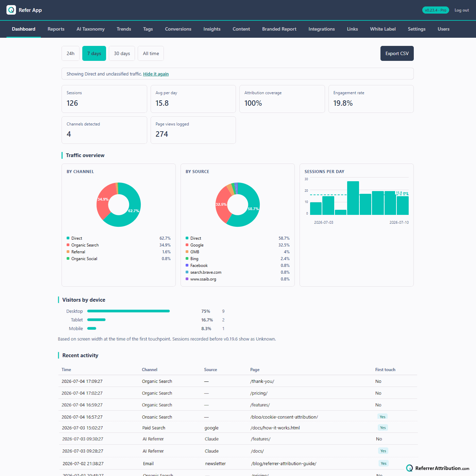Open Branded Report tab
This screenshot has width=476, height=476.
click(x=279, y=29)
